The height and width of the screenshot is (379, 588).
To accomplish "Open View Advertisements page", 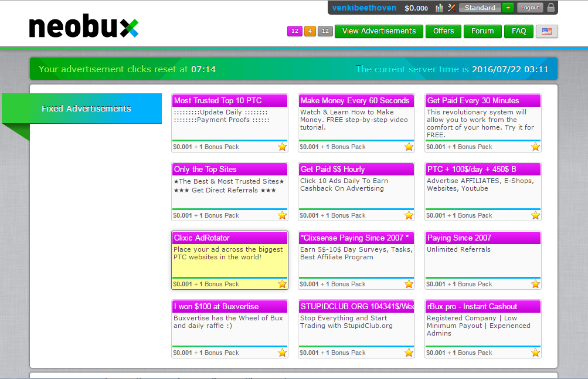I will tap(379, 31).
